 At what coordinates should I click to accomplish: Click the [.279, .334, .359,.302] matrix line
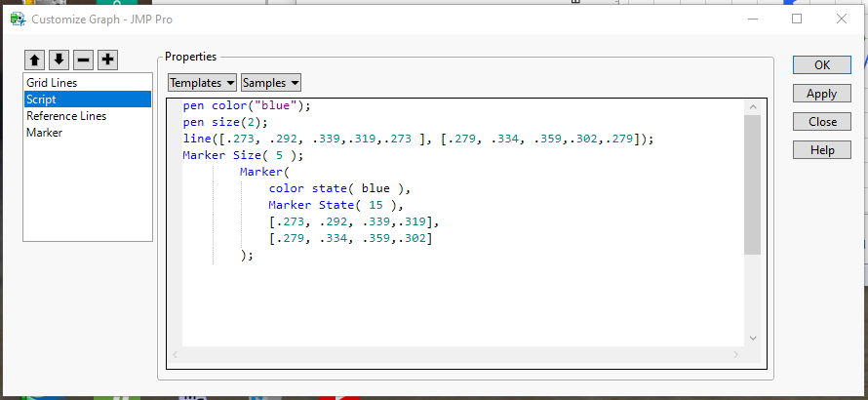click(351, 239)
